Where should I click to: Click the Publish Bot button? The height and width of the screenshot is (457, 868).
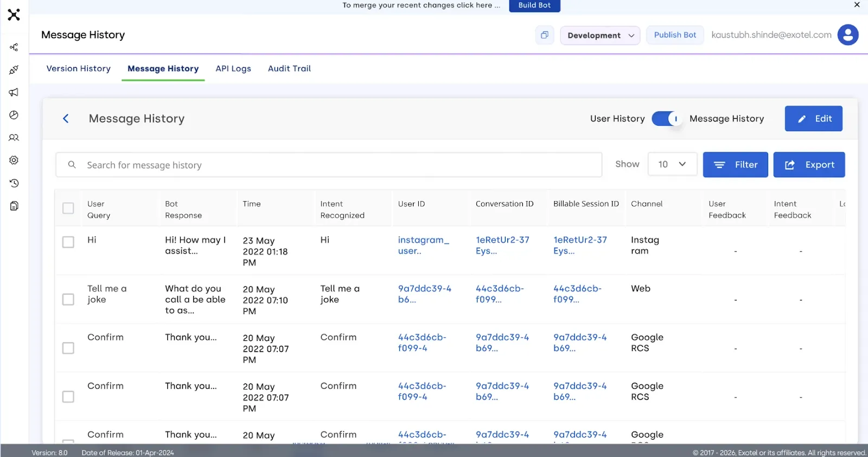pyautogui.click(x=675, y=35)
